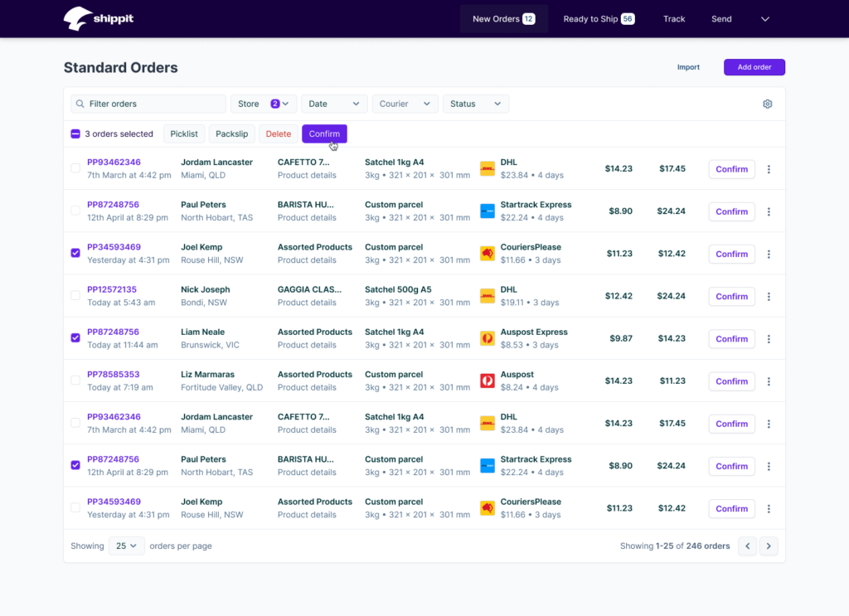Go to the next page of orders
The image size is (849, 616).
769,546
